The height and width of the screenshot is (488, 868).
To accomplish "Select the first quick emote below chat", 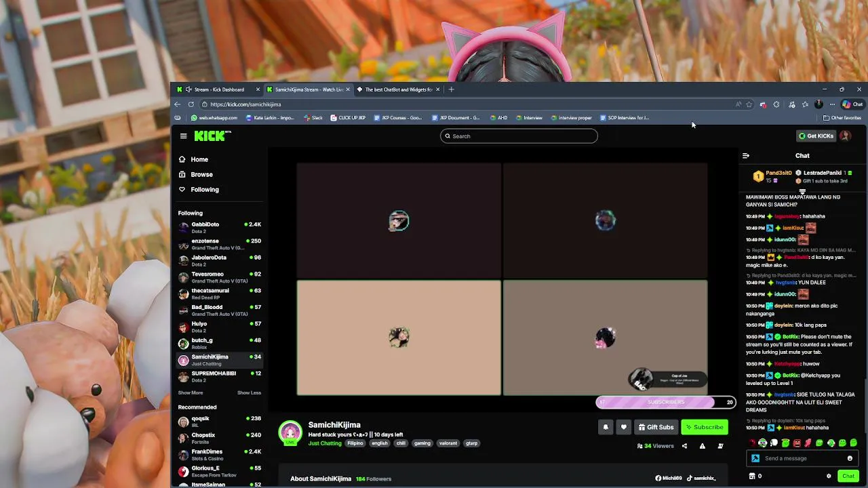I will tap(751, 443).
